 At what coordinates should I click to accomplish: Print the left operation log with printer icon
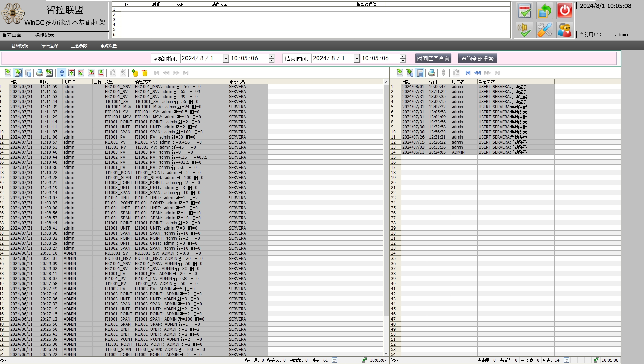[39, 73]
